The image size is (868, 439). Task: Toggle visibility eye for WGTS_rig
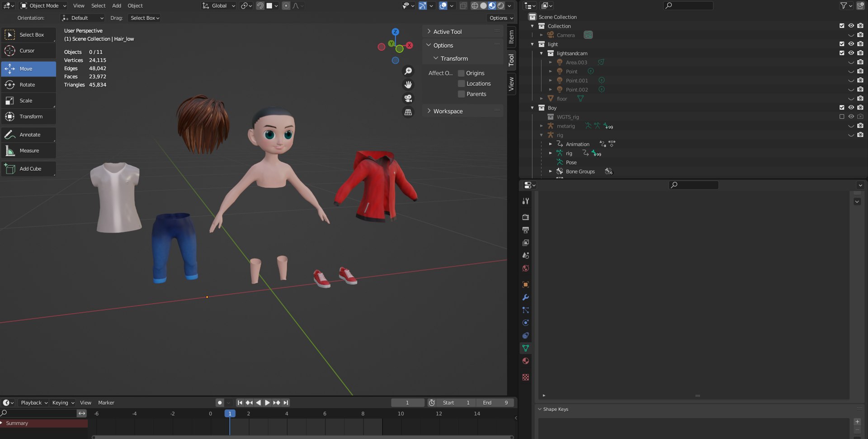[851, 117]
